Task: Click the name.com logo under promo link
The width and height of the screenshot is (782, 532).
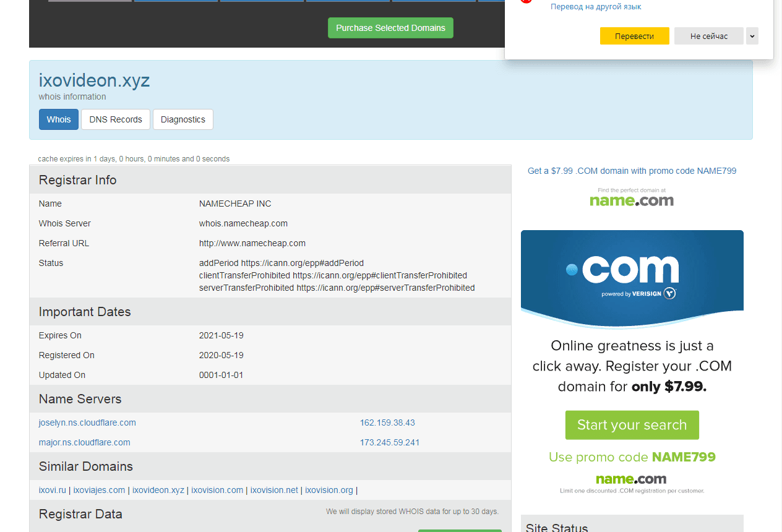Action: coord(632,200)
